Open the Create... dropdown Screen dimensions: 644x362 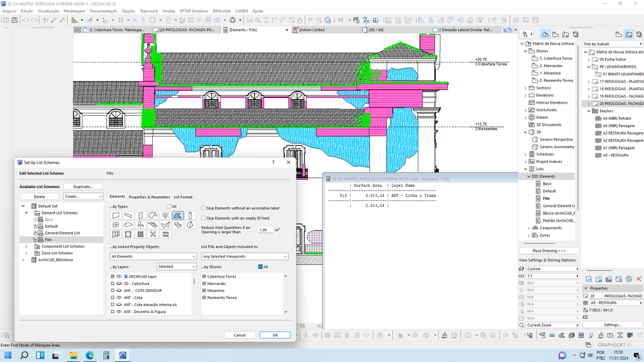83,196
